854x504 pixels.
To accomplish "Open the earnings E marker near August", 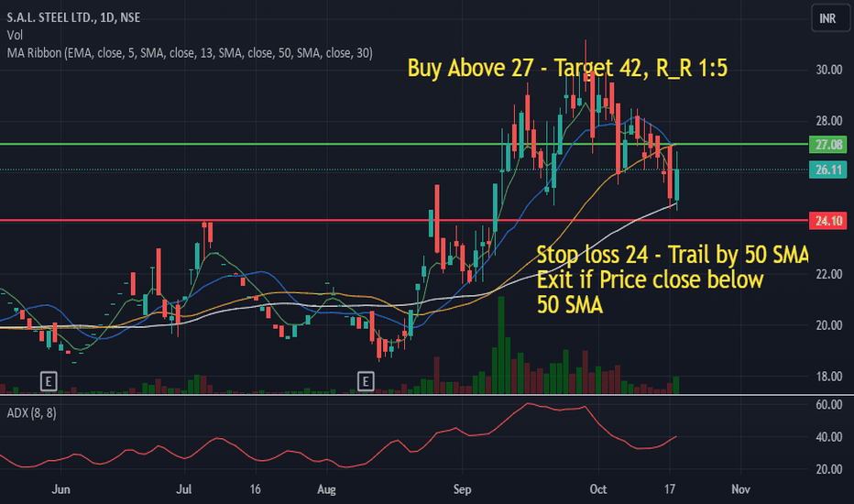I will pos(366,381).
